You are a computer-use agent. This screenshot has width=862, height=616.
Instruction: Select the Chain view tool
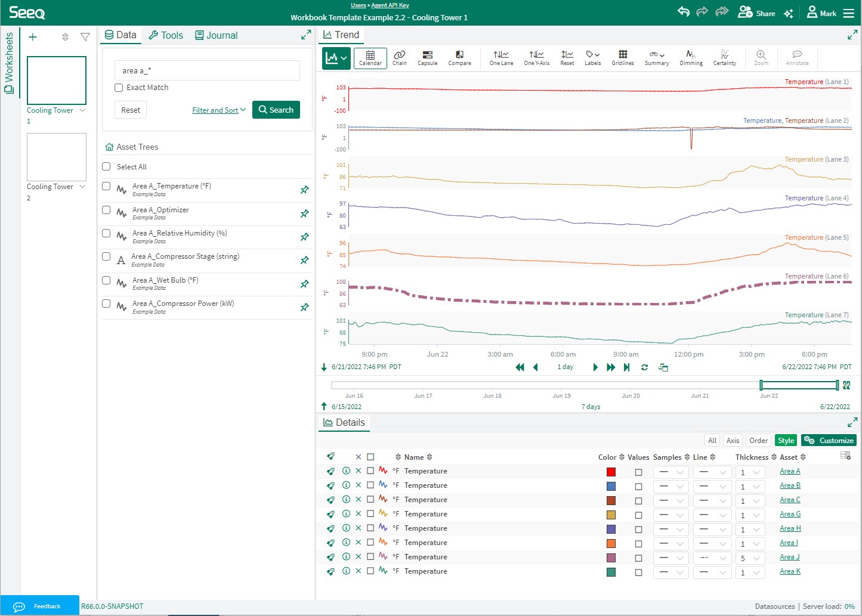[x=400, y=58]
